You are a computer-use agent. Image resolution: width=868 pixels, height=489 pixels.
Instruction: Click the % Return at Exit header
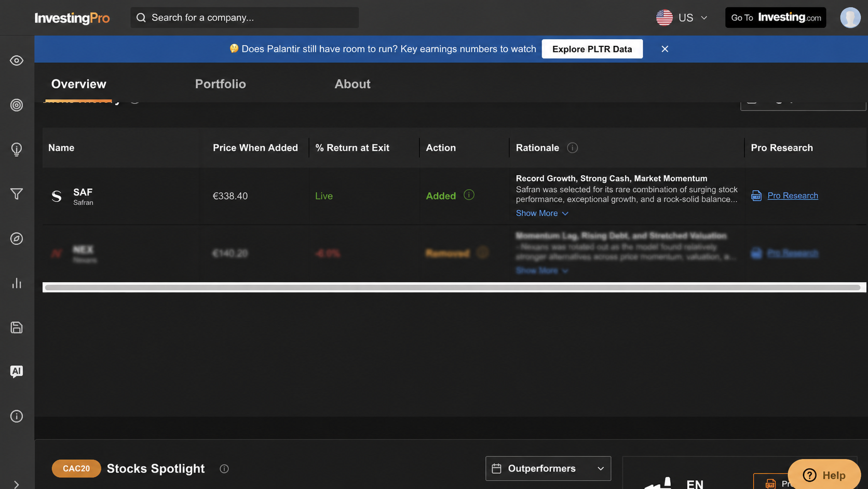[352, 148]
